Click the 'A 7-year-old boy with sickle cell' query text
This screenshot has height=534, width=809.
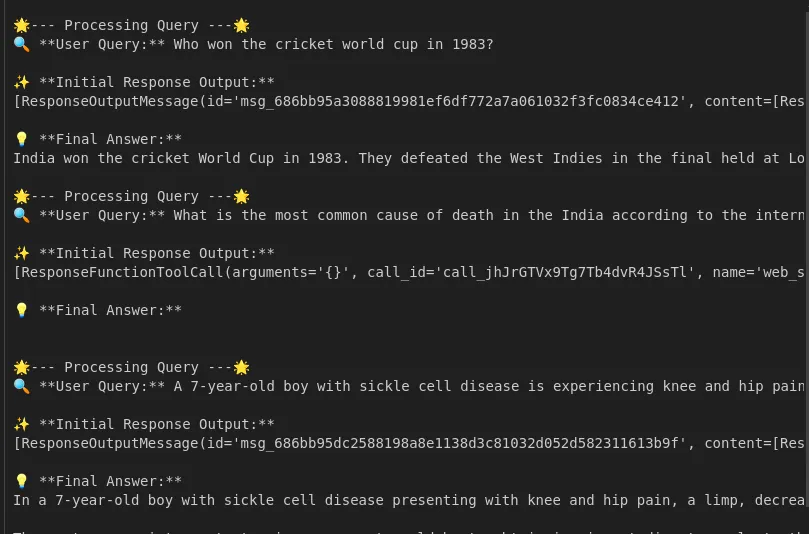489,386
